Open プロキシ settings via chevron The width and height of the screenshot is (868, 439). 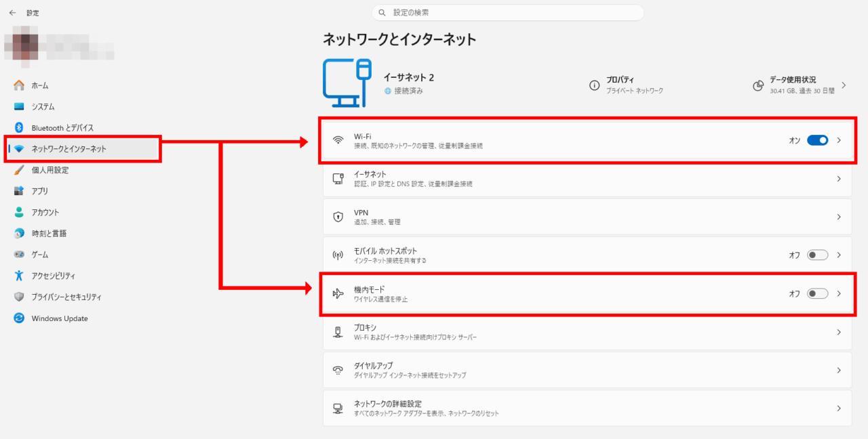point(839,332)
